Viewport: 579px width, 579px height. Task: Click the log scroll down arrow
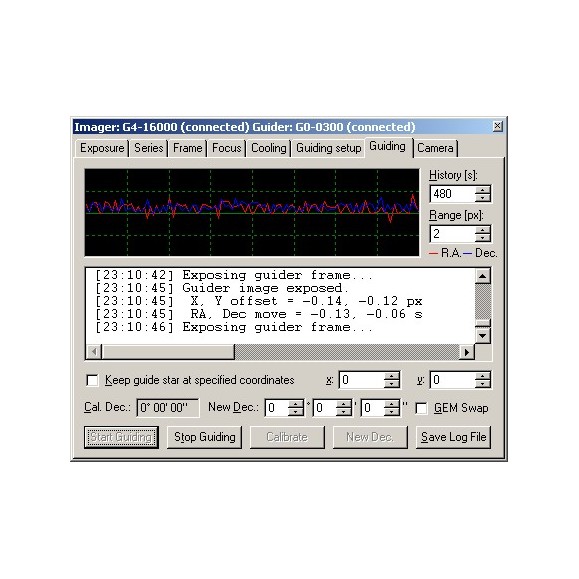click(x=483, y=336)
